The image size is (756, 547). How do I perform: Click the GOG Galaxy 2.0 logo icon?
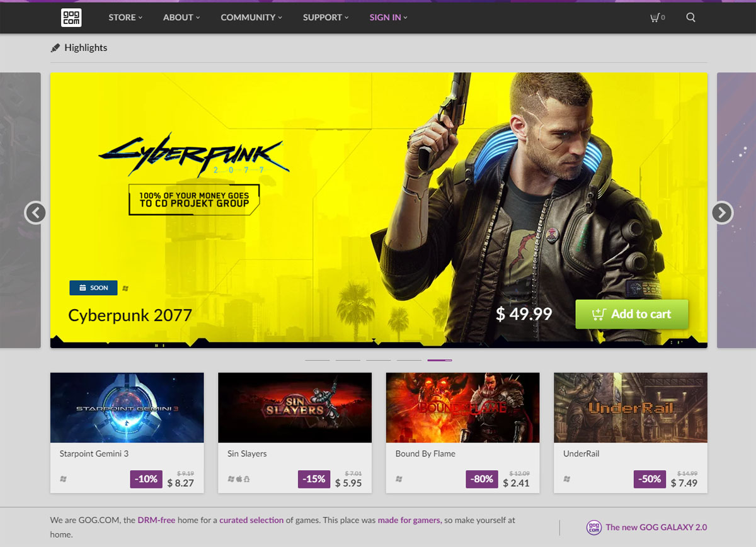click(593, 527)
